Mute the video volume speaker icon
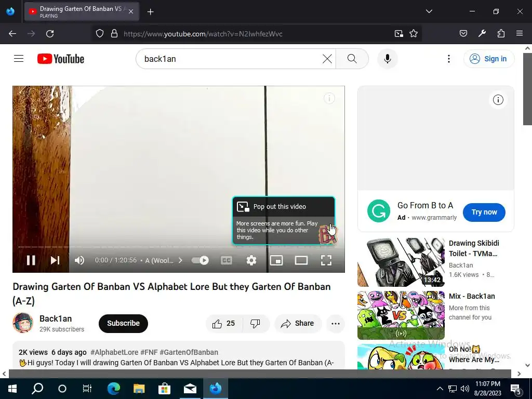Screen dimensions: 532x399 pyautogui.click(x=79, y=260)
